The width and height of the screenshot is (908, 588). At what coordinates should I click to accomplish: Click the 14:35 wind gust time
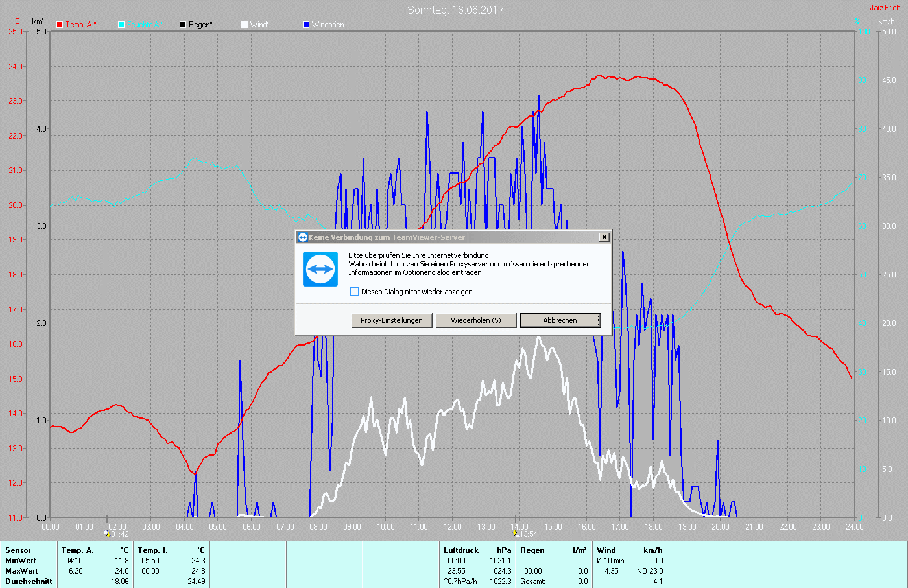pyautogui.click(x=610, y=571)
